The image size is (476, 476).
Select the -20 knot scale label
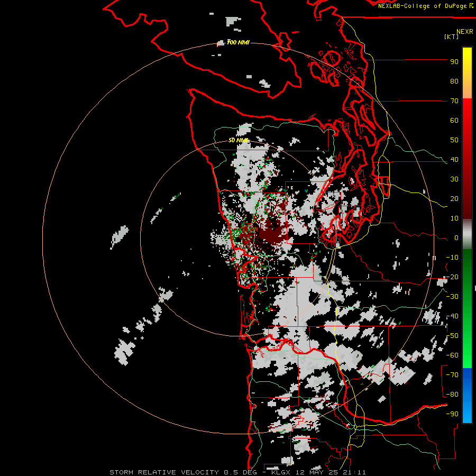coord(452,277)
